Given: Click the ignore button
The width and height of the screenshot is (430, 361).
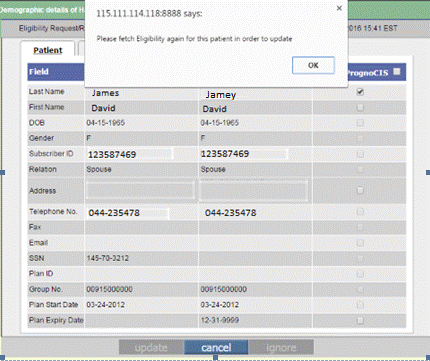Looking at the screenshot, I should (281, 347).
